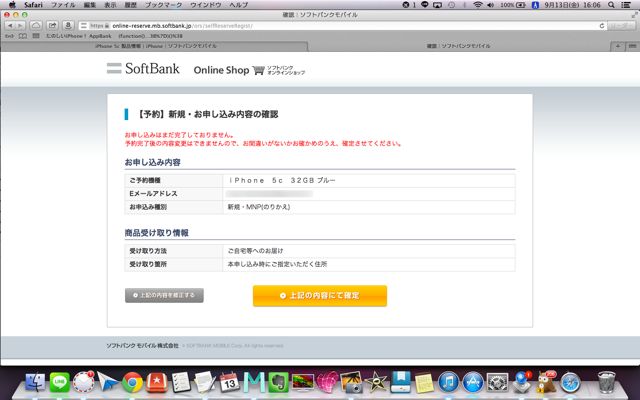Click the Safari address bar URL field

pyautogui.click(x=341, y=26)
